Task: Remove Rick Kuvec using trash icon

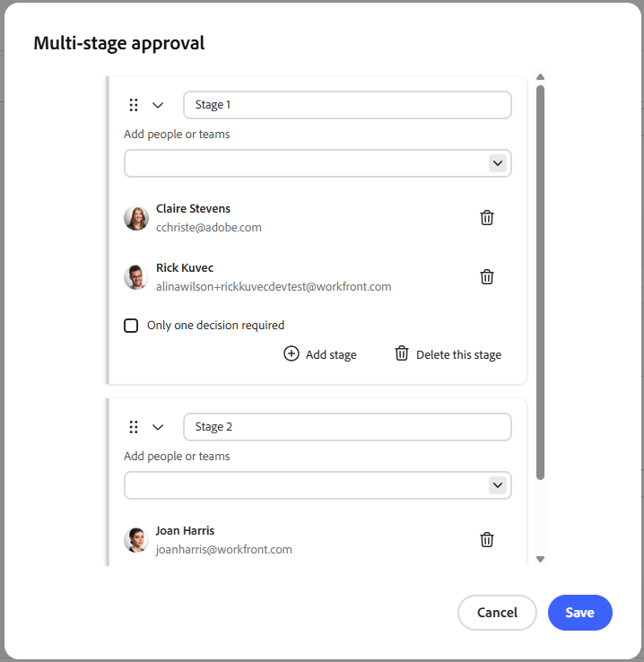Action: 486,277
